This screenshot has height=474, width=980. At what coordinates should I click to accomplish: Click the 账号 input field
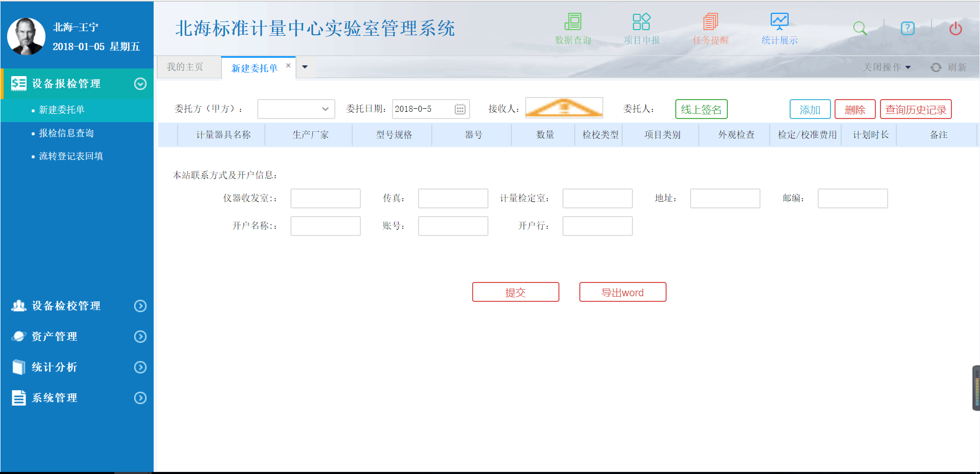453,226
